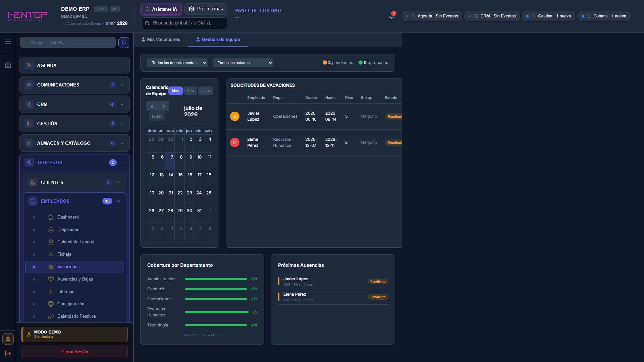Expand the GESTIÓN section chevron
The height and width of the screenshot is (362, 644).
(122, 124)
